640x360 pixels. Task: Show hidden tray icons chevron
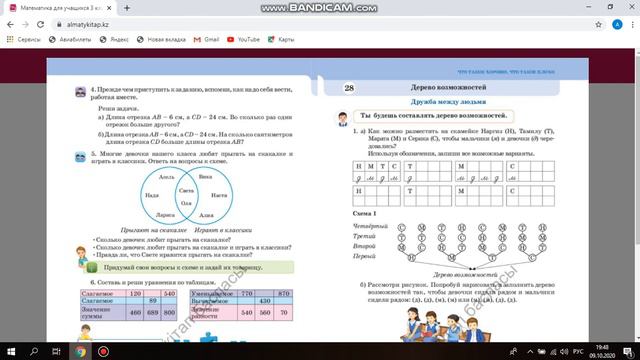tap(530, 351)
